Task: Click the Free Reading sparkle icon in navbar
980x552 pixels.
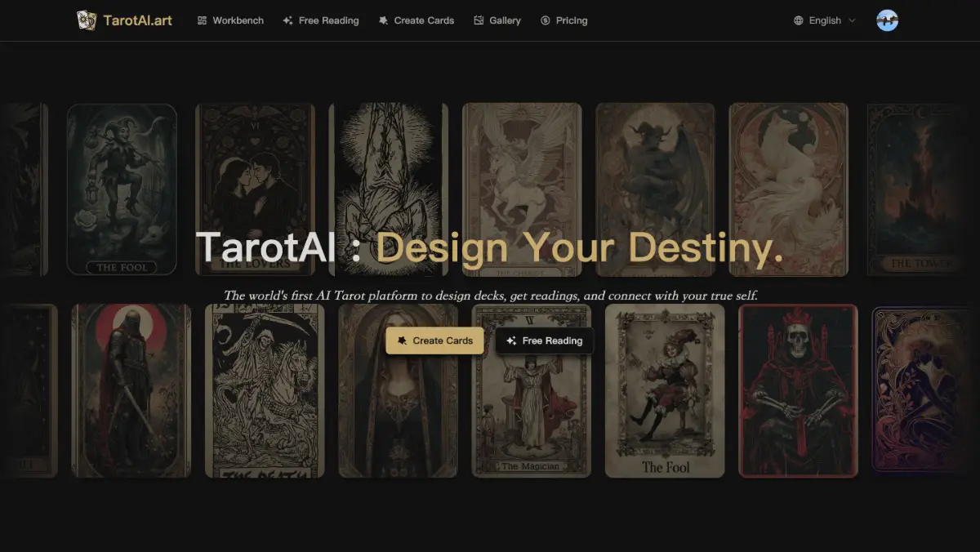Action: click(x=287, y=20)
